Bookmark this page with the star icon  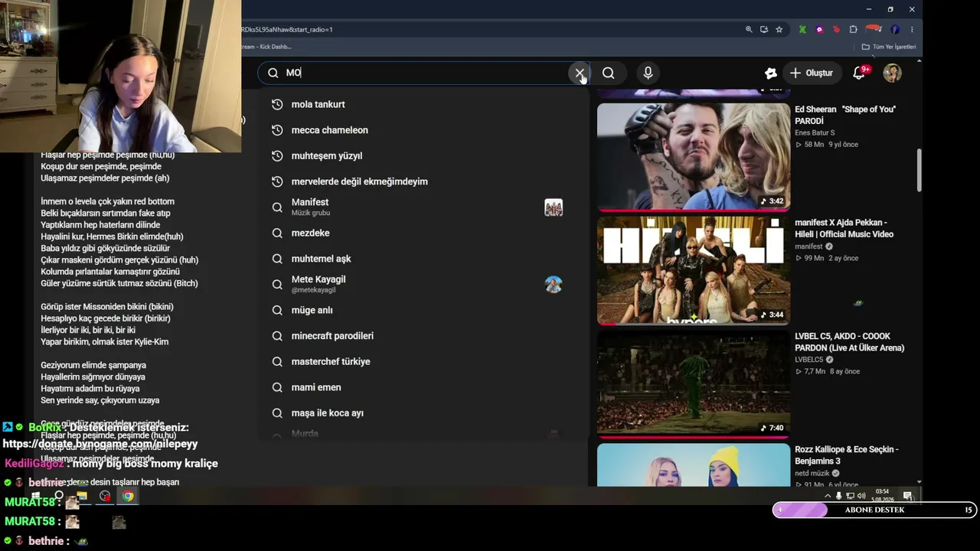pos(779,29)
